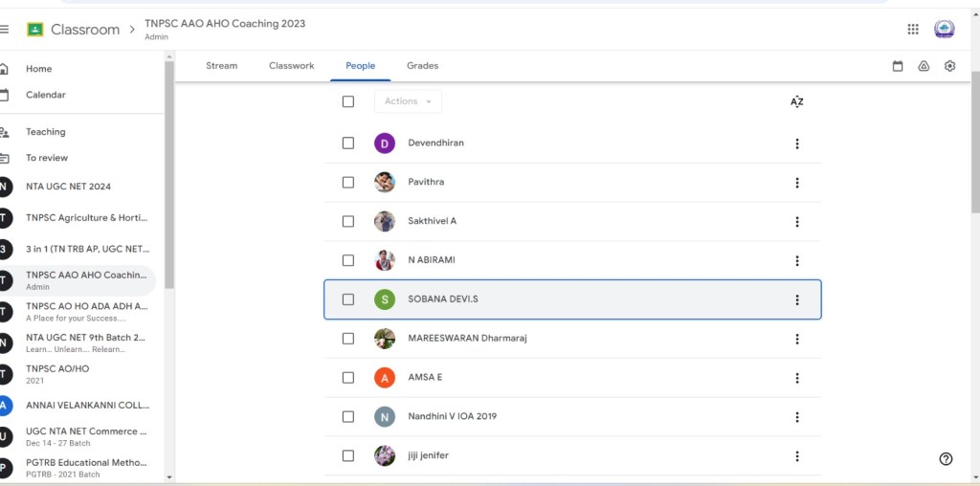Sort people with the AZ icon

[x=796, y=101]
